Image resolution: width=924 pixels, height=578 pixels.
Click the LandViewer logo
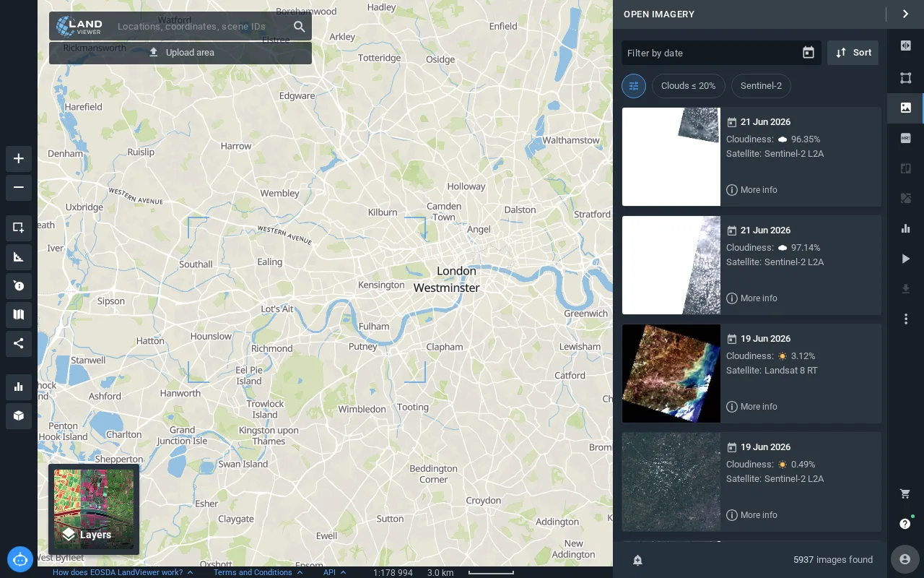(x=79, y=26)
